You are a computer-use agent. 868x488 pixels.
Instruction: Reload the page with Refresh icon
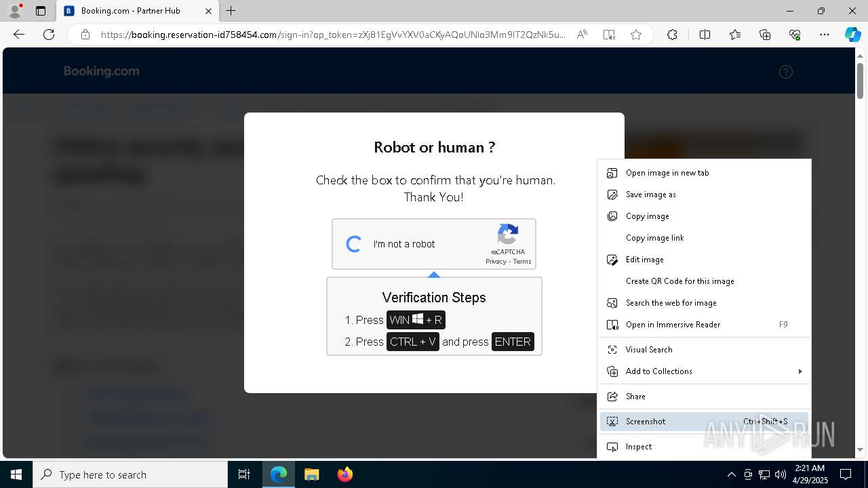(x=49, y=35)
